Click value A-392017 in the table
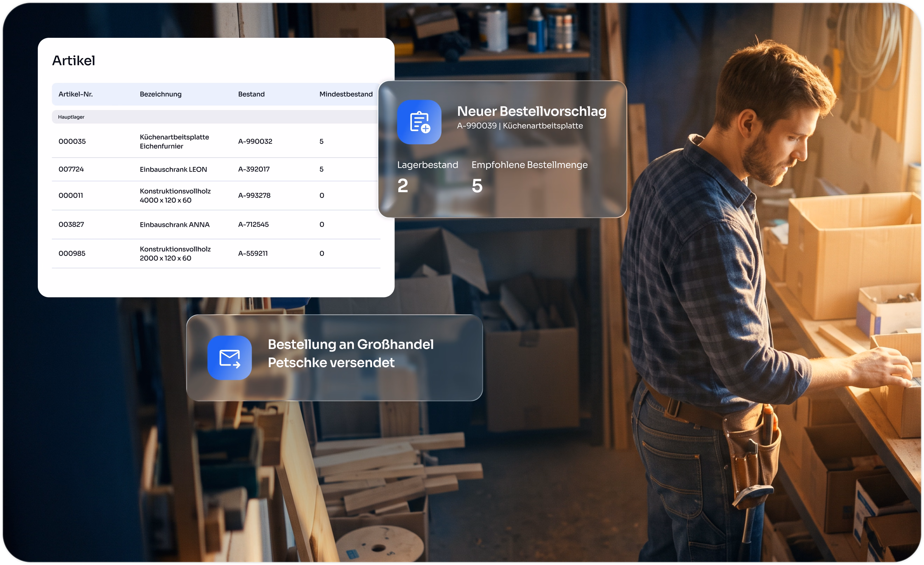Viewport: 924px width, 565px height. tap(254, 169)
